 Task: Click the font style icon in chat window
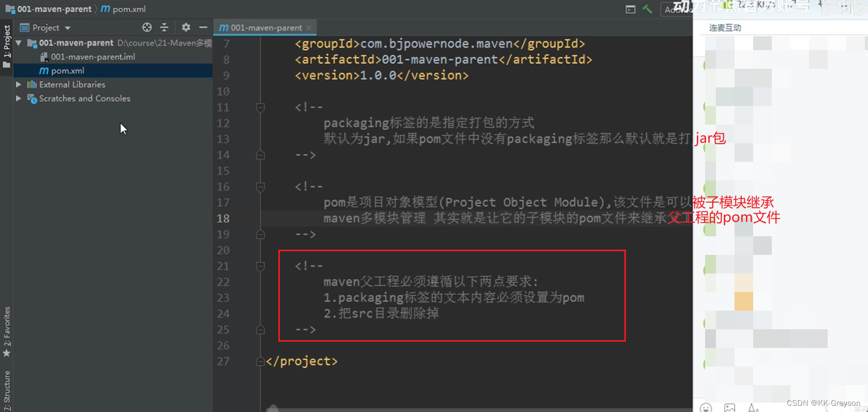coord(753,408)
